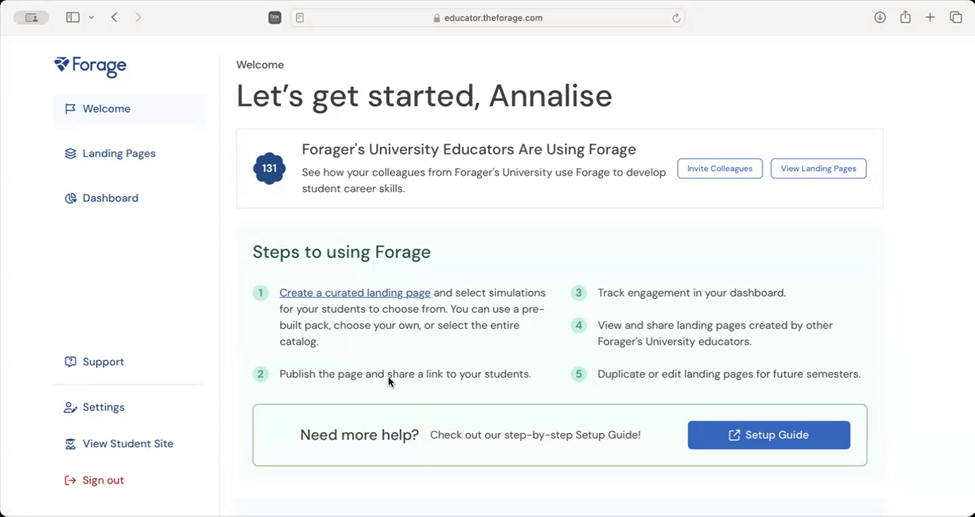Show the tab overview icon
Image resolution: width=975 pixels, height=517 pixels.
956,17
